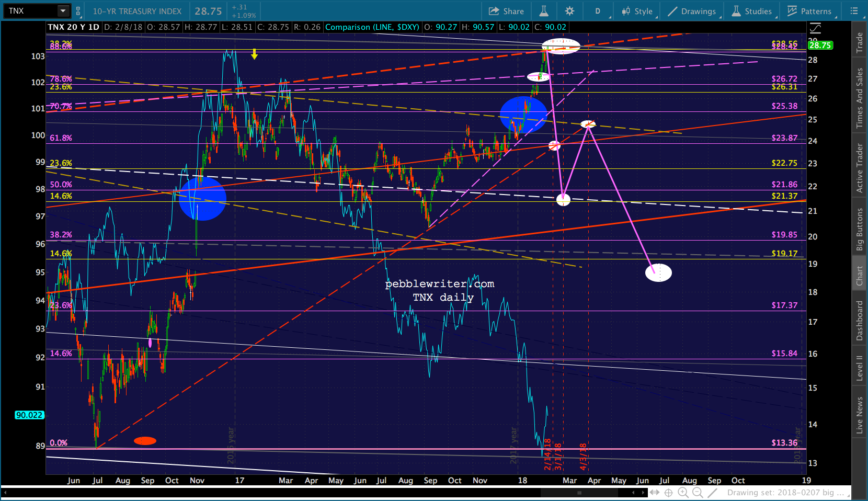Click the +1.09% change value

coord(244,15)
